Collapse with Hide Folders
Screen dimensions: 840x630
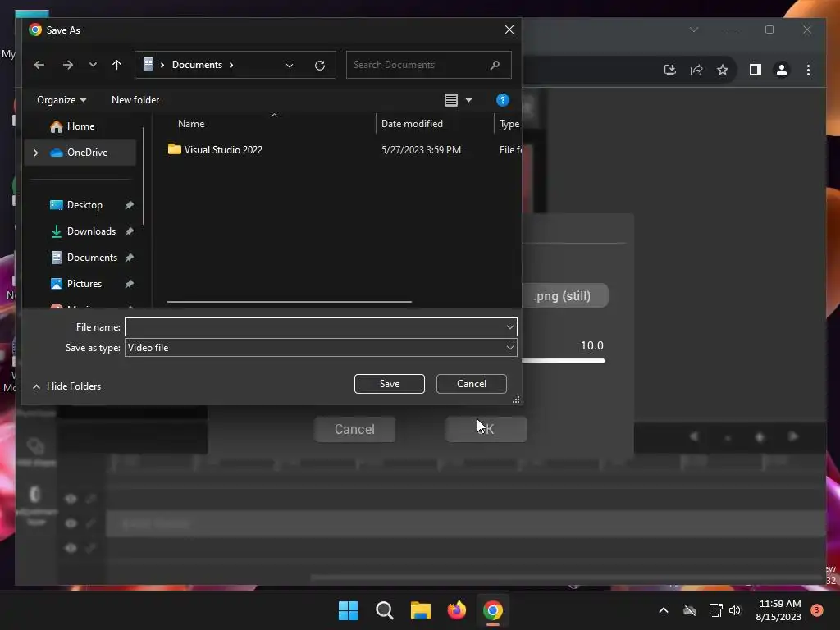coord(67,386)
